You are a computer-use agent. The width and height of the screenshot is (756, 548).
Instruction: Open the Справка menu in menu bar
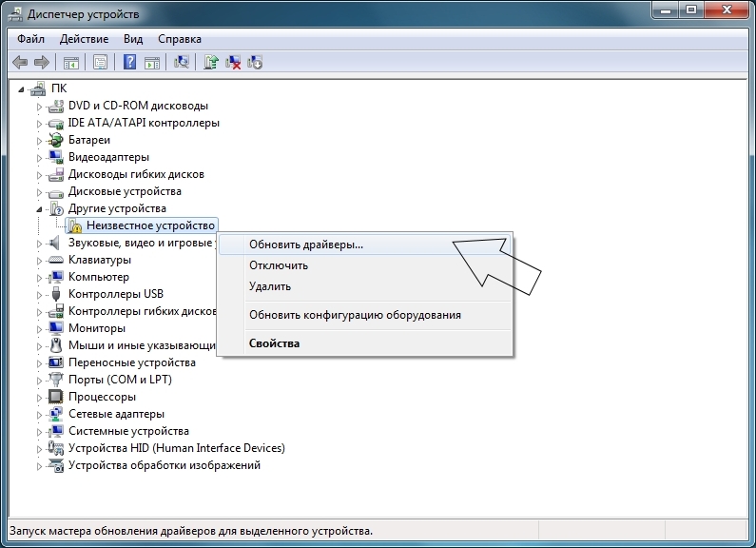point(179,39)
